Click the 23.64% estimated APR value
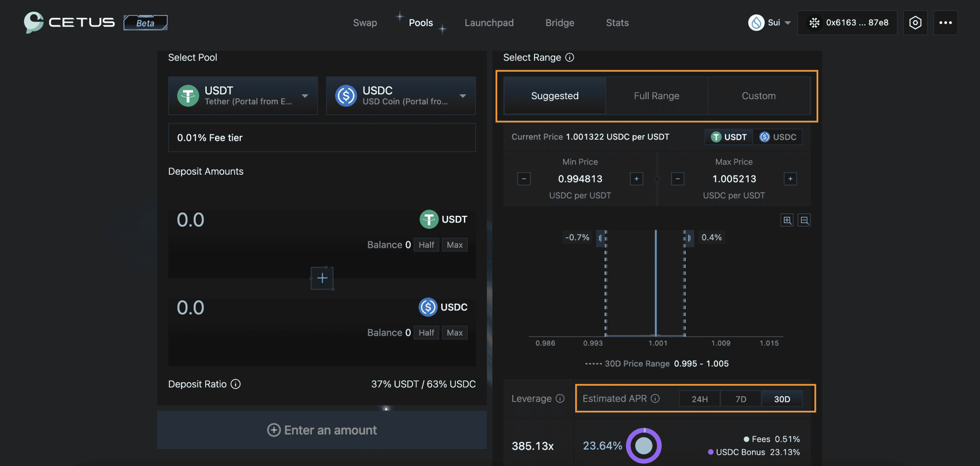The image size is (980, 466). (602, 446)
